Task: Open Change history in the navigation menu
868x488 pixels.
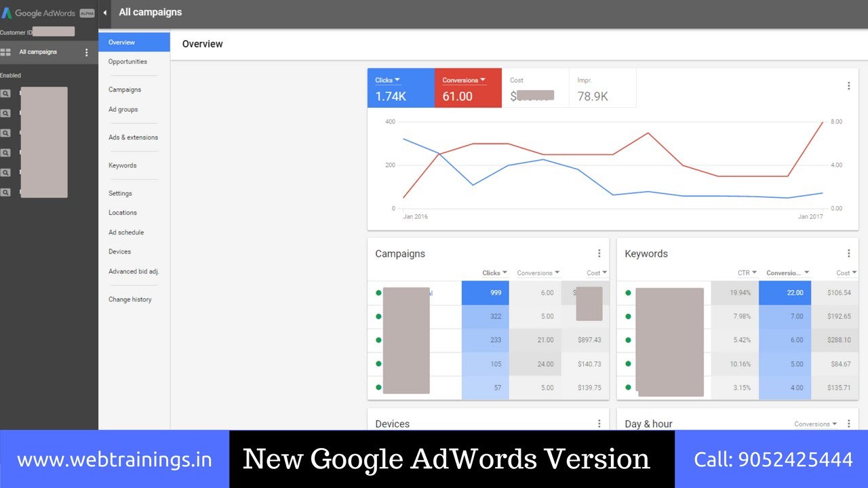Action: click(x=130, y=300)
